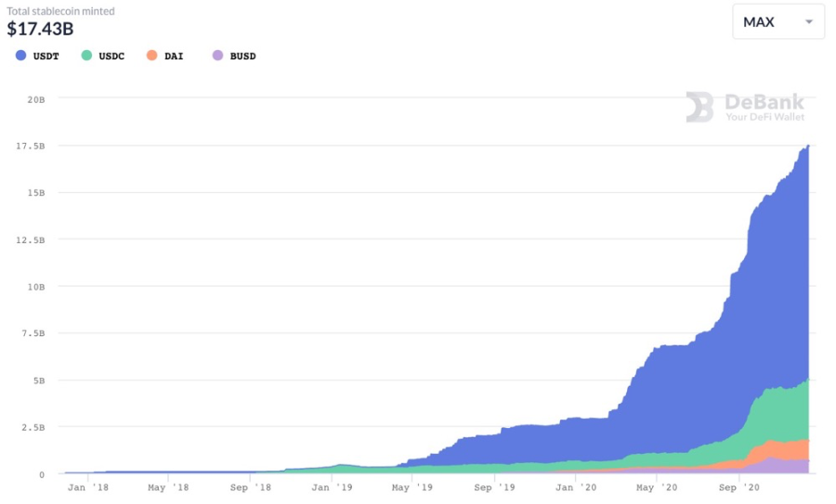Click the DeBank logo icon watermark
Viewport: 836px width, 504px height.
point(699,107)
